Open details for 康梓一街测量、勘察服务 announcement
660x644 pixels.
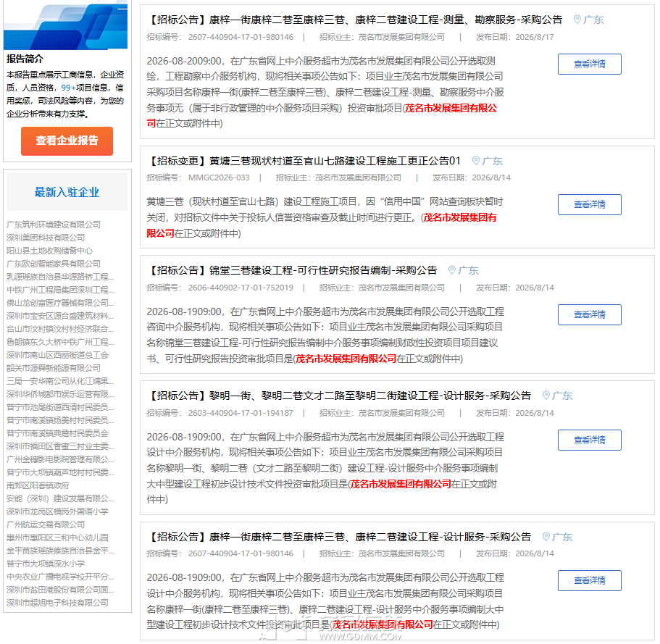(589, 64)
